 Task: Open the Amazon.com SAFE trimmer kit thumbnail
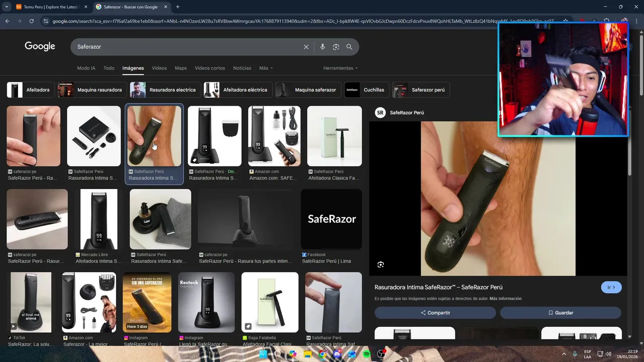coord(274,136)
